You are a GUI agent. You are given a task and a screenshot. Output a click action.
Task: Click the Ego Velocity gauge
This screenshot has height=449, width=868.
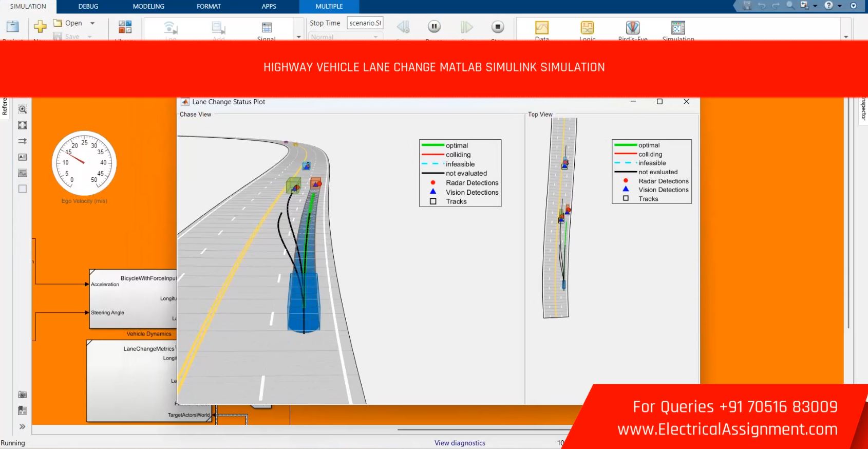tap(84, 163)
